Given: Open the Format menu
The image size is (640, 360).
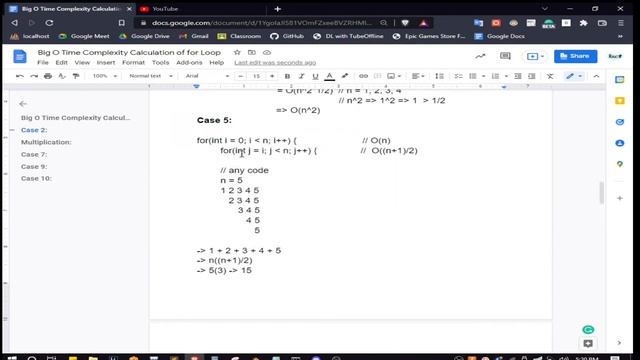Looking at the screenshot, I should tap(133, 62).
